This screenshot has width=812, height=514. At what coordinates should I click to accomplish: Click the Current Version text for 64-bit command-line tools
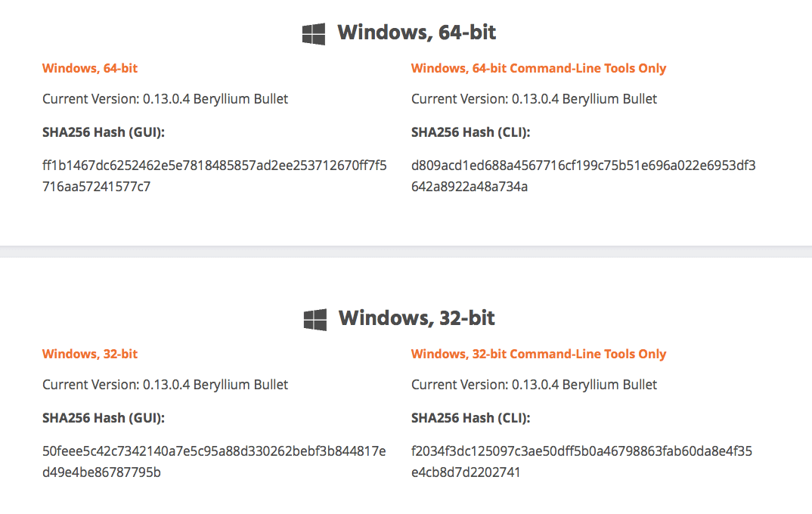(x=534, y=99)
